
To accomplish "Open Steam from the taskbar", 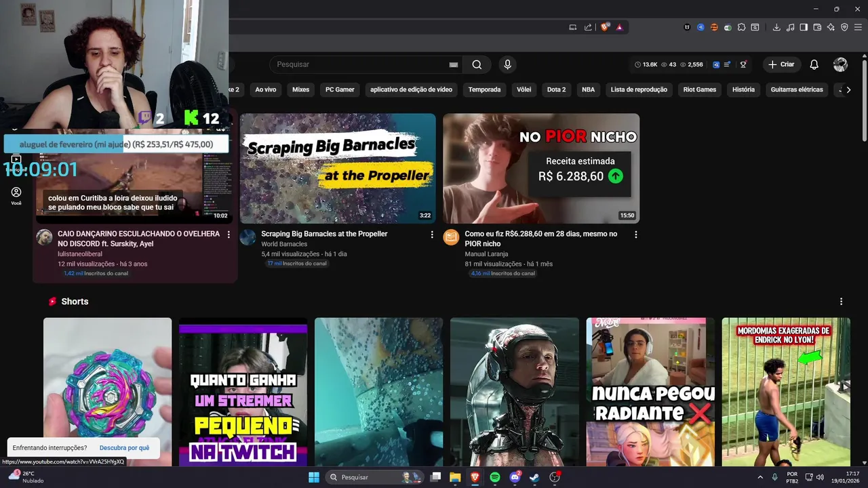I will point(534,477).
